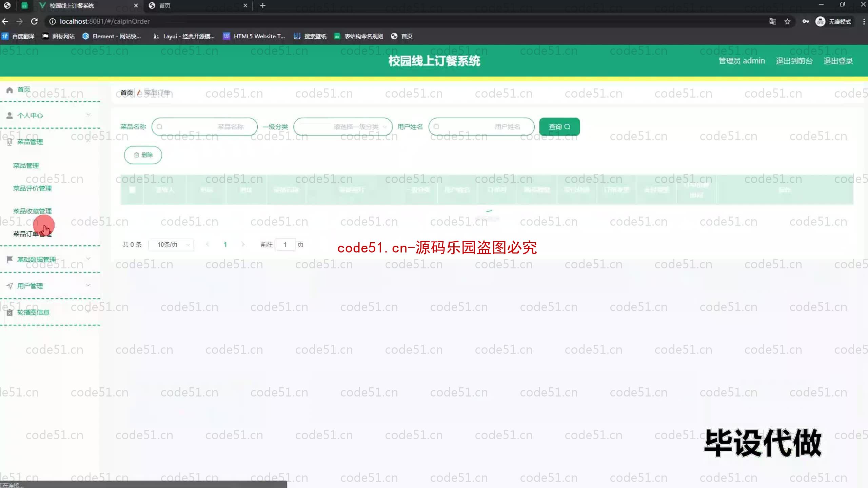
Task: Bookmark this page with the star icon
Action: (x=787, y=21)
